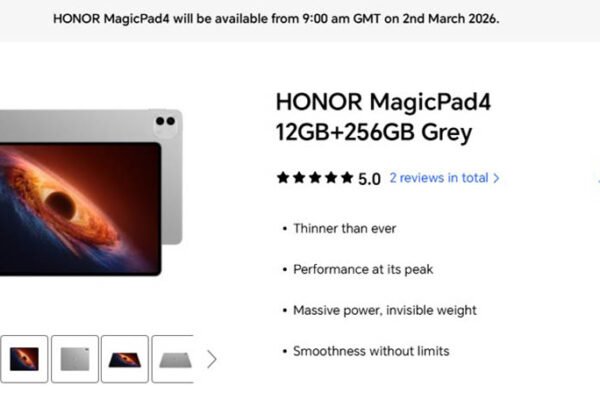Show next thumbnails with the carousel arrow

212,359
